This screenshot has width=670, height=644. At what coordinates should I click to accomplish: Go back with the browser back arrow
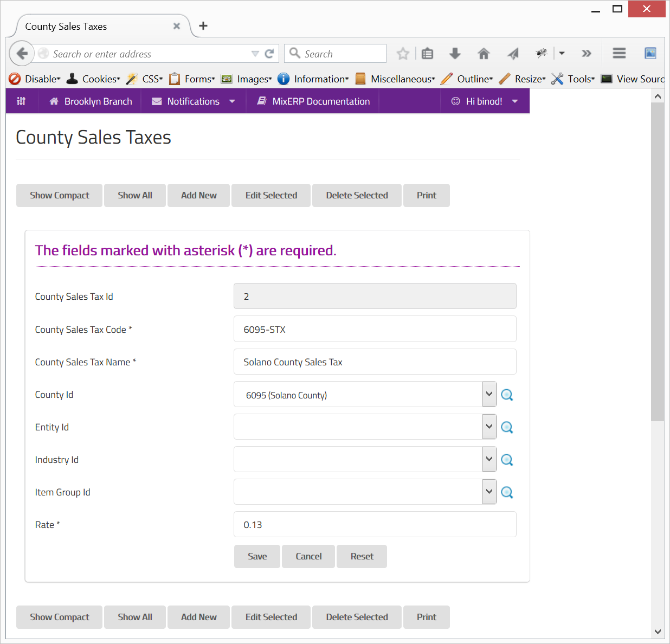coord(22,53)
